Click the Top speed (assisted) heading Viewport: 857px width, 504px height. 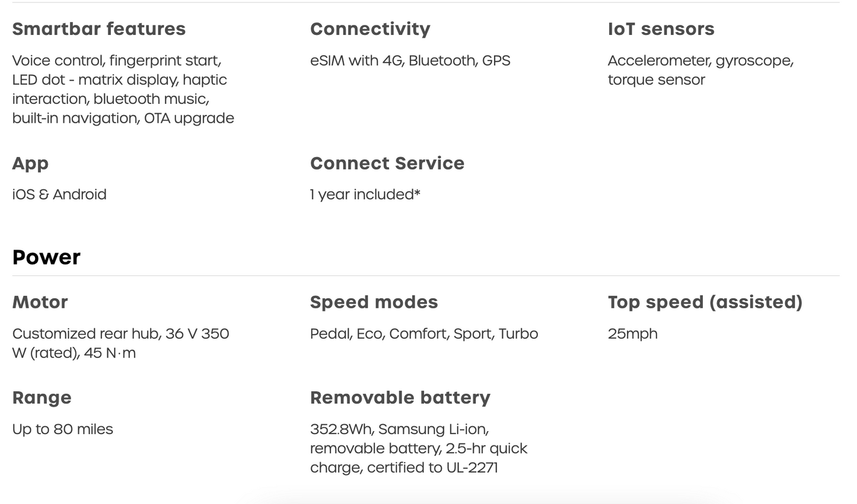705,302
